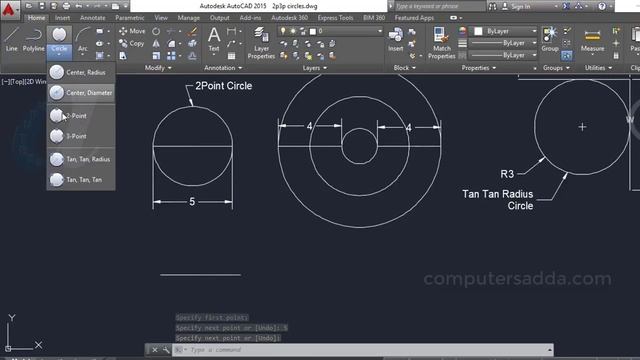Viewport: 640px width, 360px height.
Task: Choose Center, Diameter circle option
Action: tap(81, 93)
